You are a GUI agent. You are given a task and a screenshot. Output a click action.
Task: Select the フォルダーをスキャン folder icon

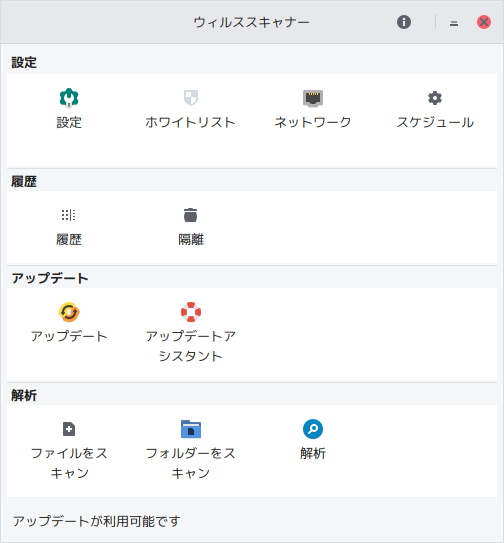(x=191, y=429)
